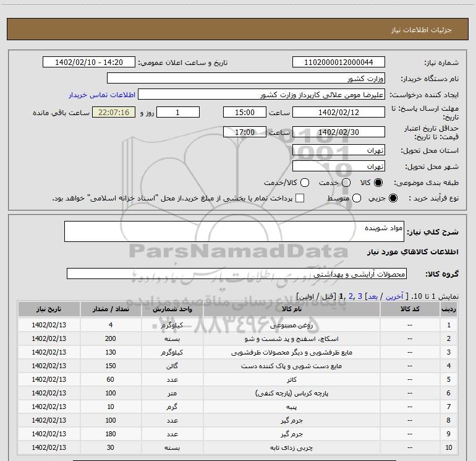The image size is (476, 461).
Task: Select the پنبه item name
Action: [x=291, y=407]
